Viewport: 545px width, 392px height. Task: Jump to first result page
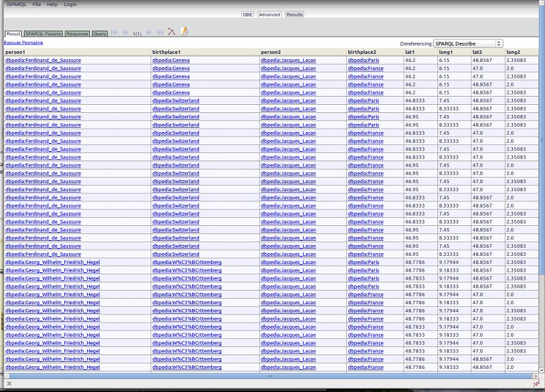coord(115,32)
